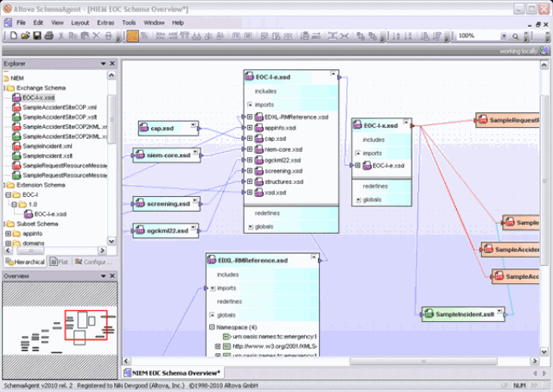This screenshot has width=553, height=392.
Task: Close the Overview panel with its X
Action: (112, 275)
